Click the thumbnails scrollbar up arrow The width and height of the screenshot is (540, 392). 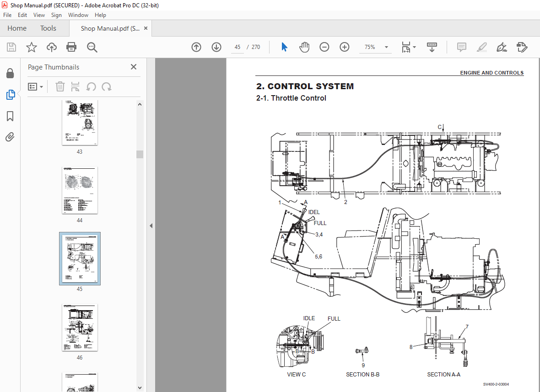140,104
